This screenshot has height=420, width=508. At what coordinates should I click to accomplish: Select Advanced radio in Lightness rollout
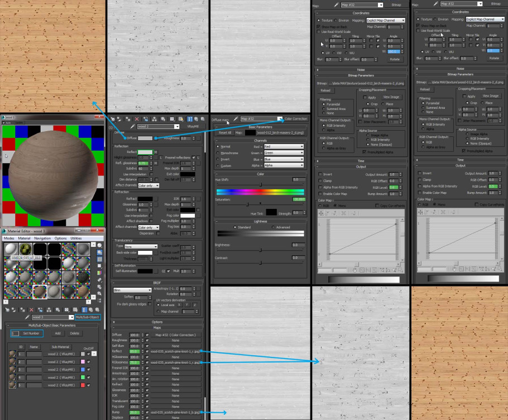[x=273, y=227]
